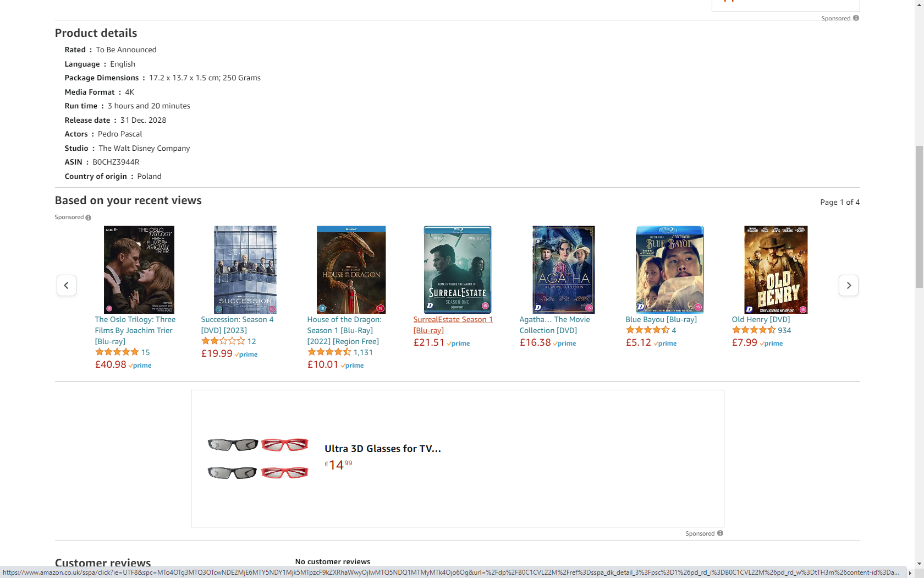Viewport: 924px width, 578px height.
Task: Click prime badge next to £5.12
Action: (x=665, y=343)
